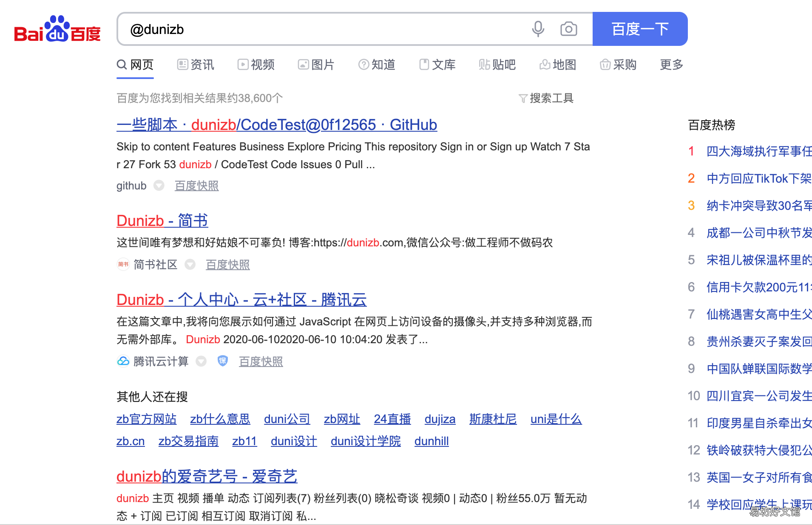Click the Baidu logo
This screenshot has height=525, width=812.
point(57,29)
